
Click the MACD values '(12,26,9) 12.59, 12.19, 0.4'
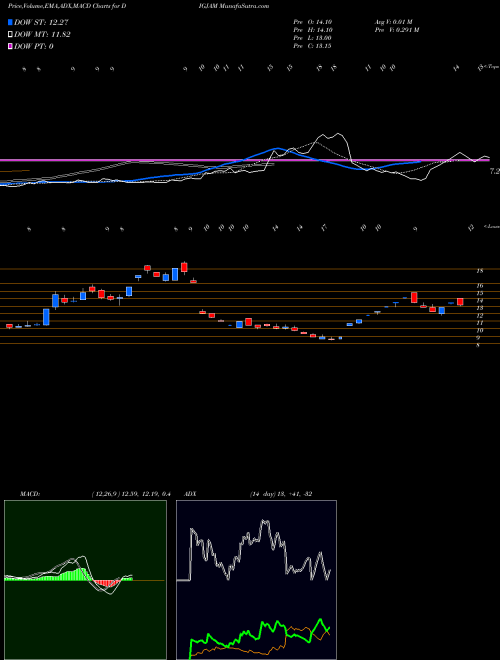click(x=130, y=494)
